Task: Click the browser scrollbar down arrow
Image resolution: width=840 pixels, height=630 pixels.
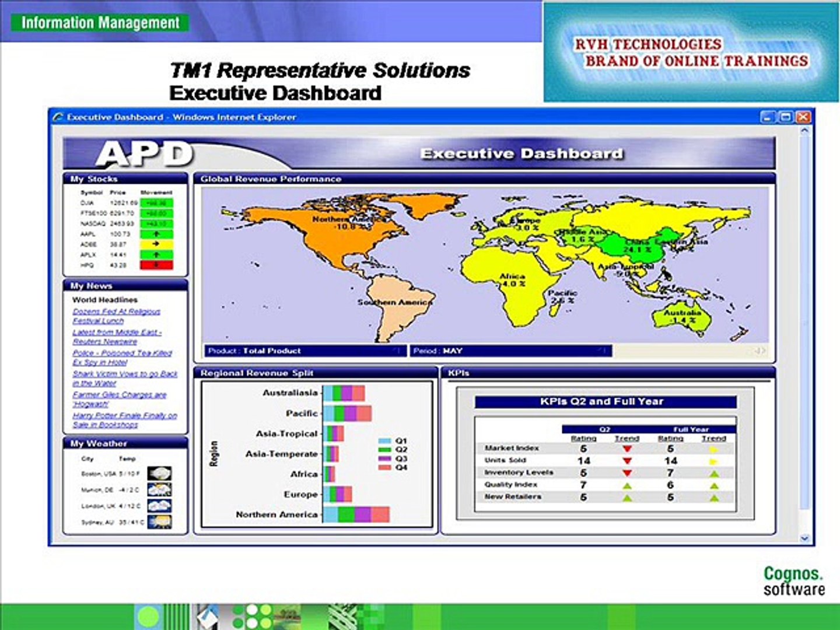Action: (x=804, y=538)
